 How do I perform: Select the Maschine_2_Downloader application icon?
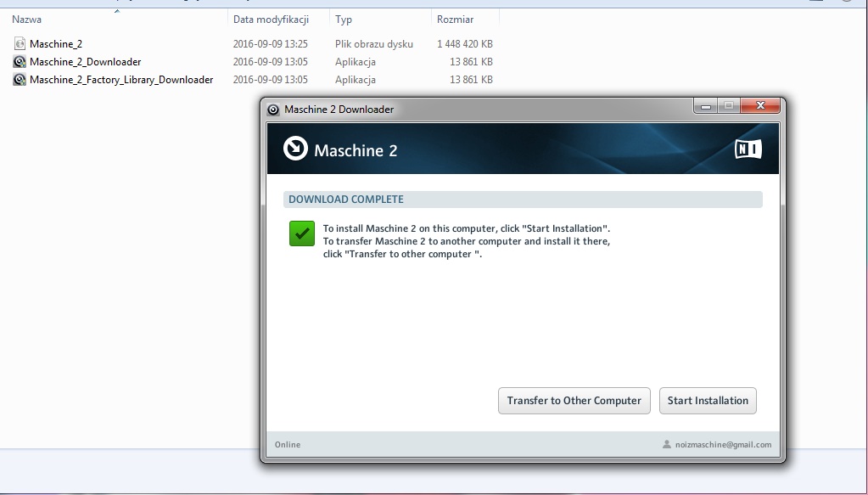point(20,61)
